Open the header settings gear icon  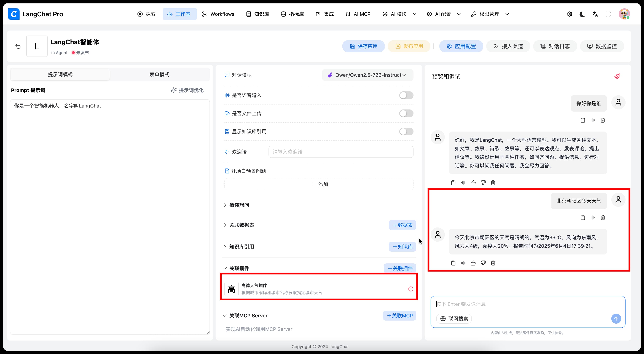[x=570, y=14]
